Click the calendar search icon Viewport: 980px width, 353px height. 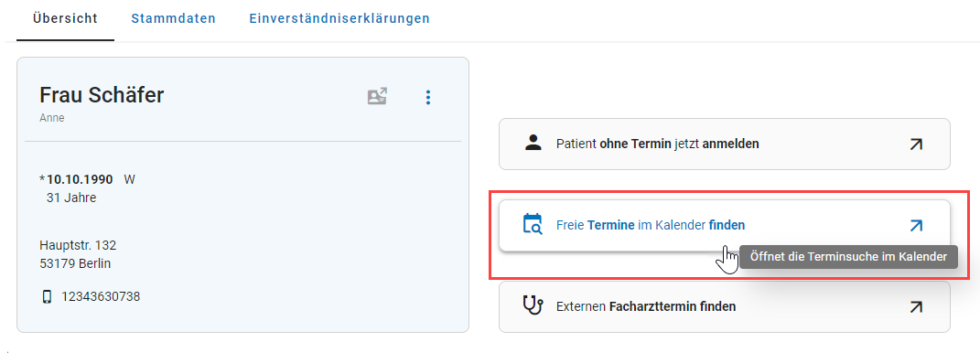pyautogui.click(x=533, y=224)
